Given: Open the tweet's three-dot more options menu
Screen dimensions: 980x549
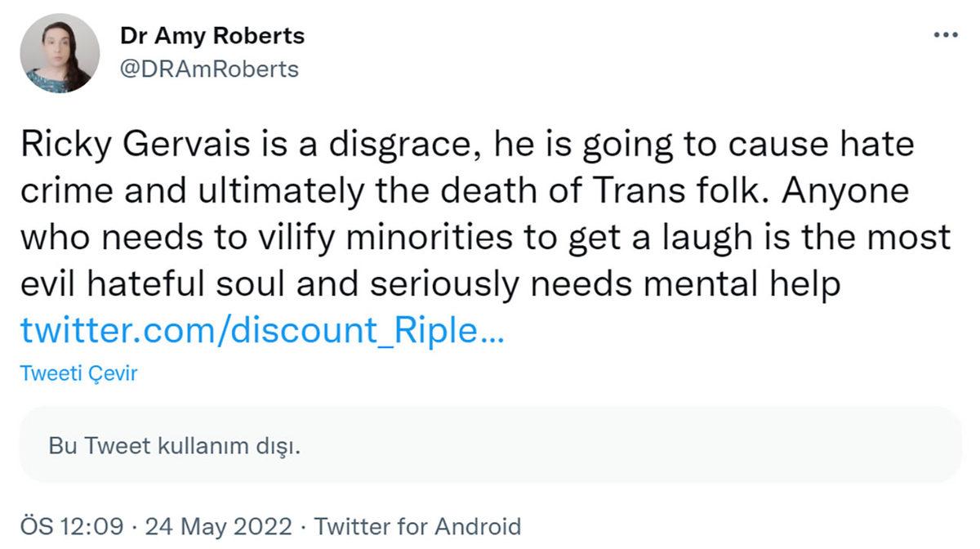Looking at the screenshot, I should (945, 35).
